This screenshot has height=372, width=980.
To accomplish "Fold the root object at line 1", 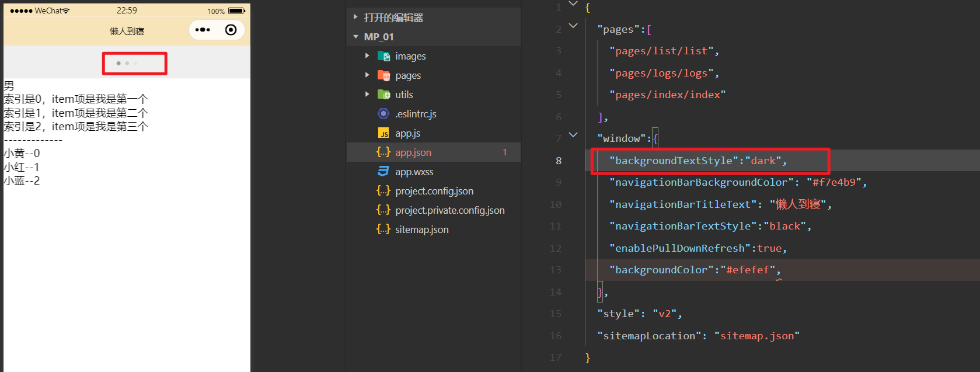I will point(573,4).
